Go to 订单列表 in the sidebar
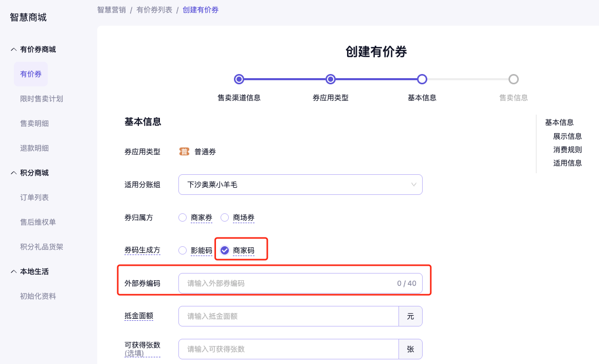Viewport: 599px width, 364px height. click(x=34, y=197)
